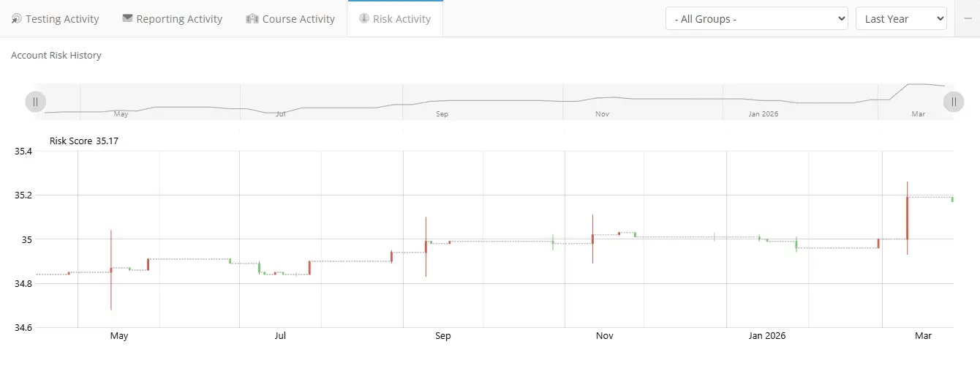Click the Account Risk History heading
The width and height of the screenshot is (980, 366).
pyautogui.click(x=56, y=56)
